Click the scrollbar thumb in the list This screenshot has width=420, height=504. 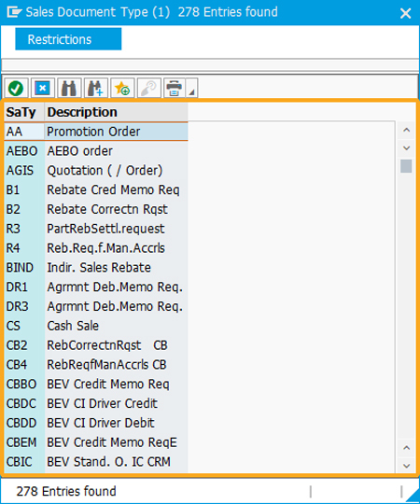tap(406, 166)
